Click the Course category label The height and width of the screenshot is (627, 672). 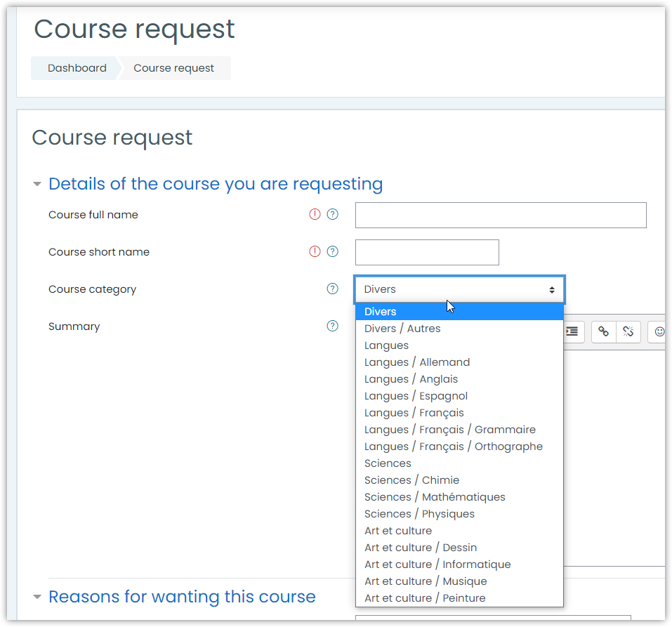(x=92, y=290)
